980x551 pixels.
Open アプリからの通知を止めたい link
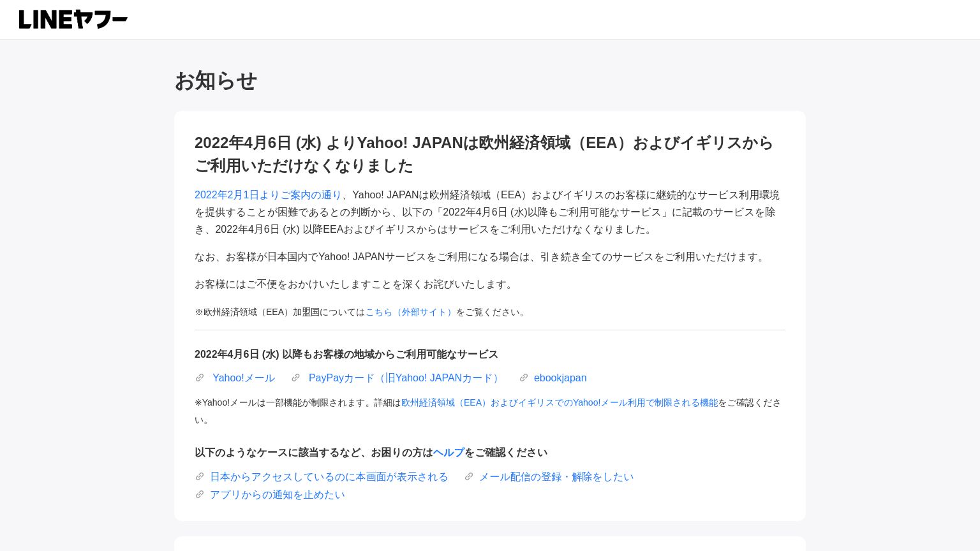(278, 495)
